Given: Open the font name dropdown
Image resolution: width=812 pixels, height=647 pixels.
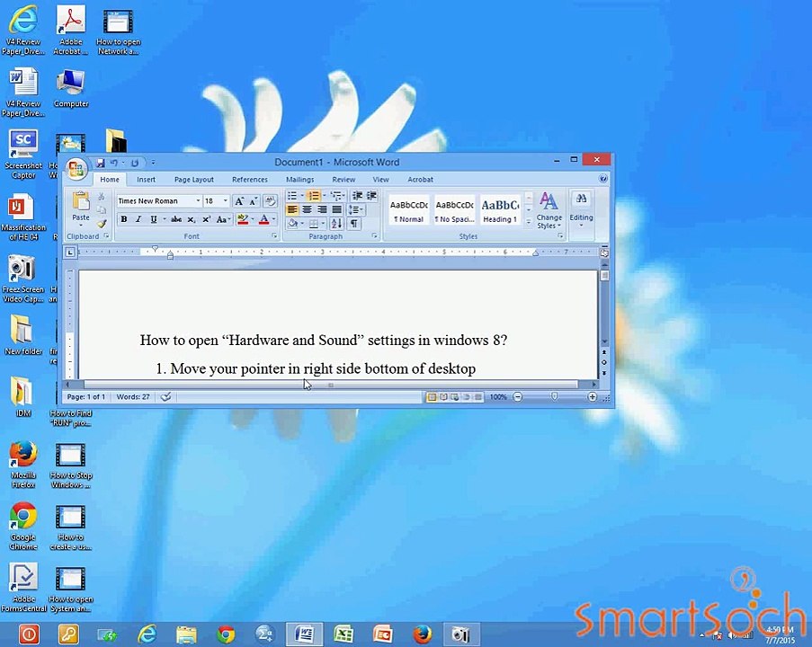Looking at the screenshot, I should tap(198, 200).
